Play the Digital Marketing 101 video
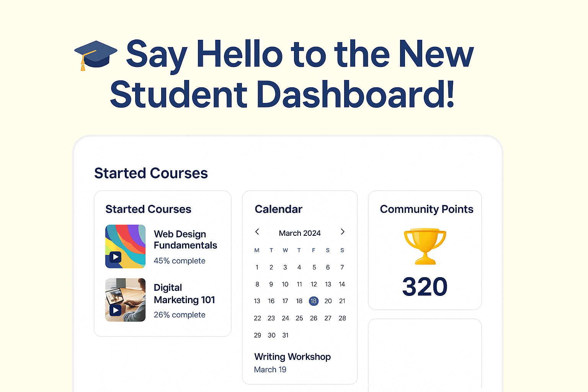588x392 pixels. (x=115, y=310)
